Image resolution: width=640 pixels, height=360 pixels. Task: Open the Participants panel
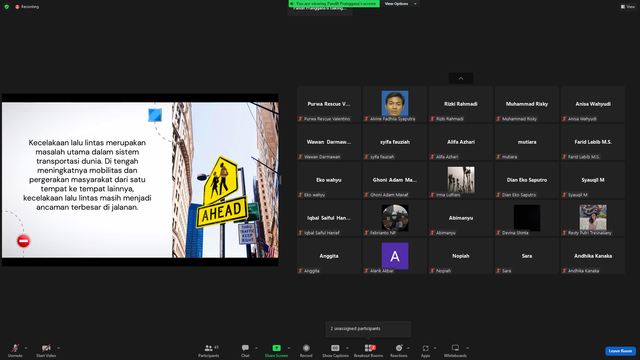pyautogui.click(x=209, y=350)
